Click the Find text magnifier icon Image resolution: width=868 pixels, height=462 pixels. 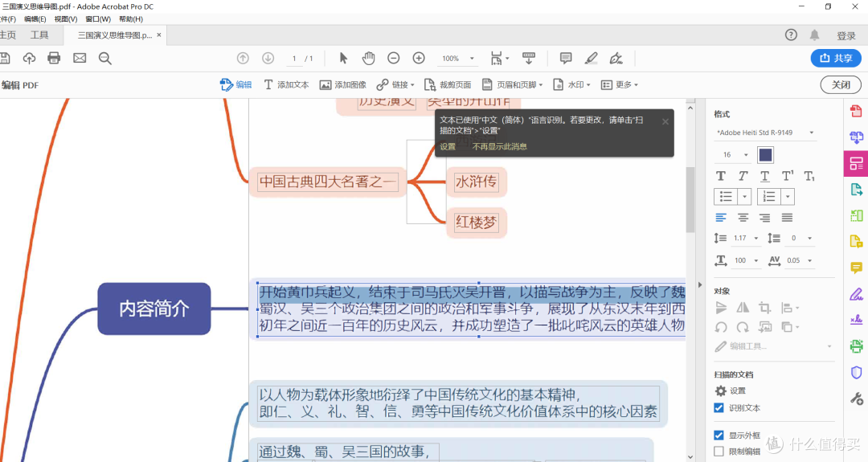point(105,58)
